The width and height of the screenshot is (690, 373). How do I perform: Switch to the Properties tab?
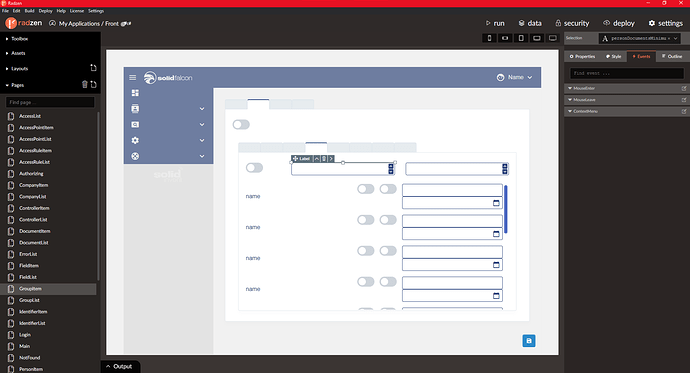point(582,56)
